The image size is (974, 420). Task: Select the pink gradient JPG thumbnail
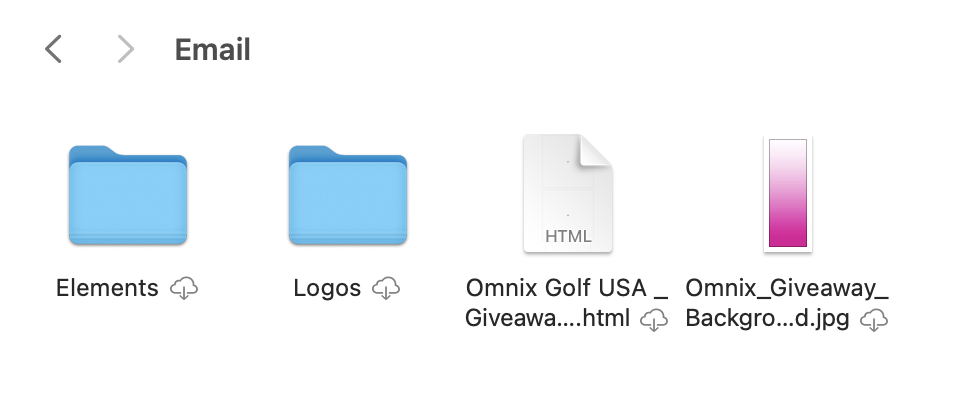pyautogui.click(x=788, y=194)
